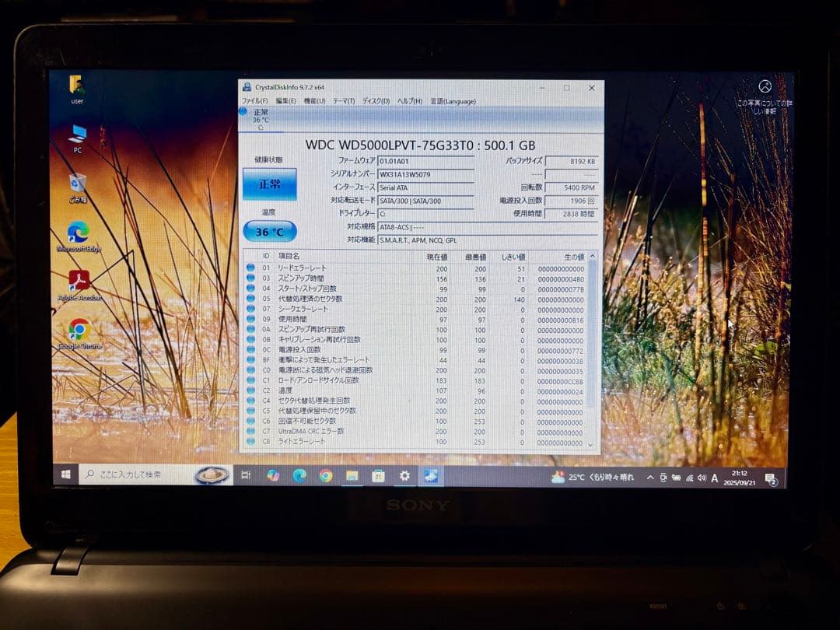Open Microsoft Edge from the taskbar

297,475
